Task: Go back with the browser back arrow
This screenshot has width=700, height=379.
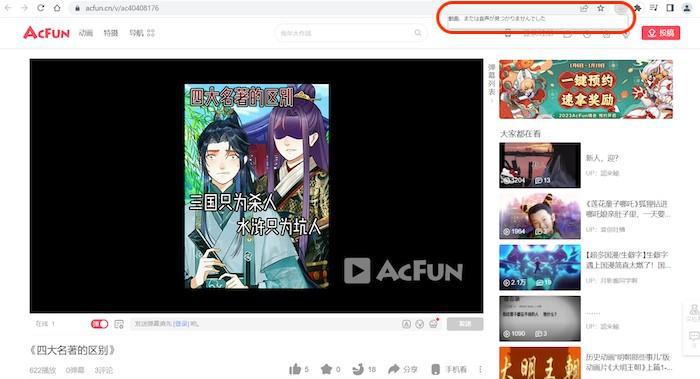Action: coord(8,8)
